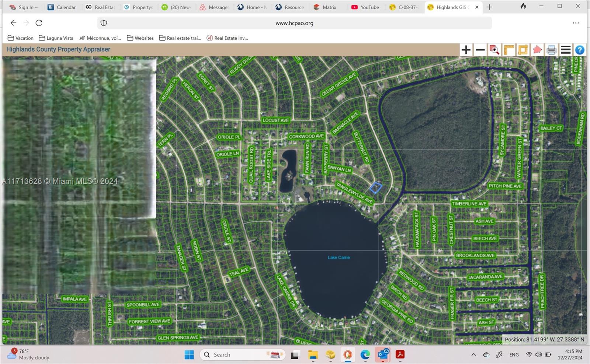Enable the browser security shield in address bar
Screen dimensions: 590x364
(x=104, y=23)
